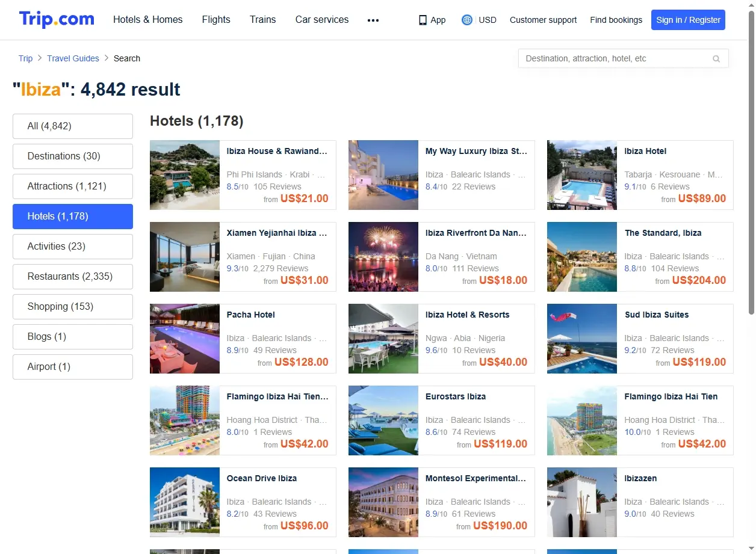Image resolution: width=756 pixels, height=554 pixels.
Task: Open the three-dots more menu
Action: pyautogui.click(x=373, y=20)
